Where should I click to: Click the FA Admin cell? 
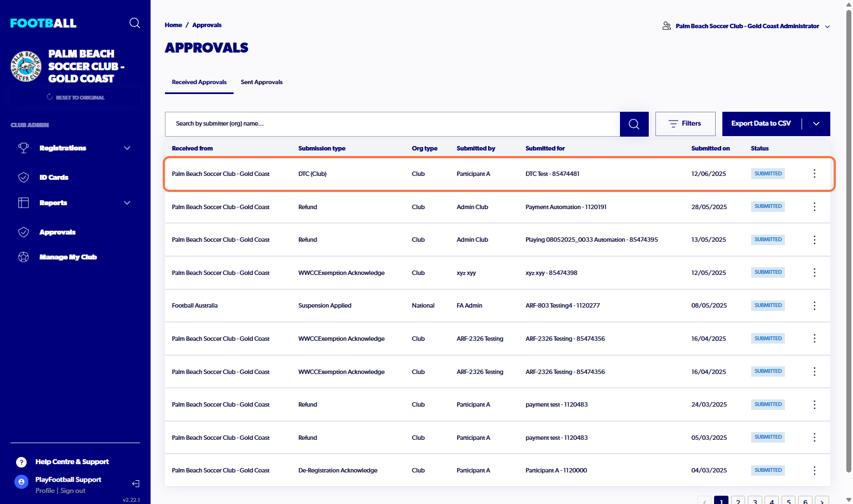coord(469,305)
